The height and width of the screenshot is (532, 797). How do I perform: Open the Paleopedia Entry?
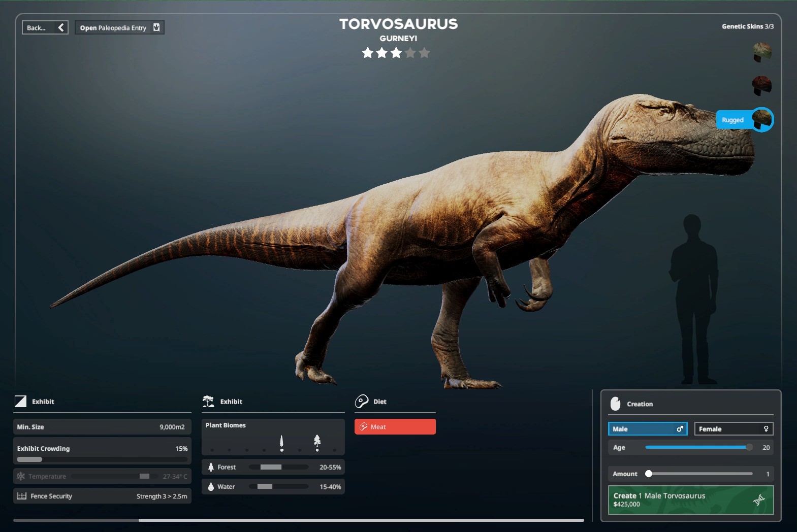119,27
